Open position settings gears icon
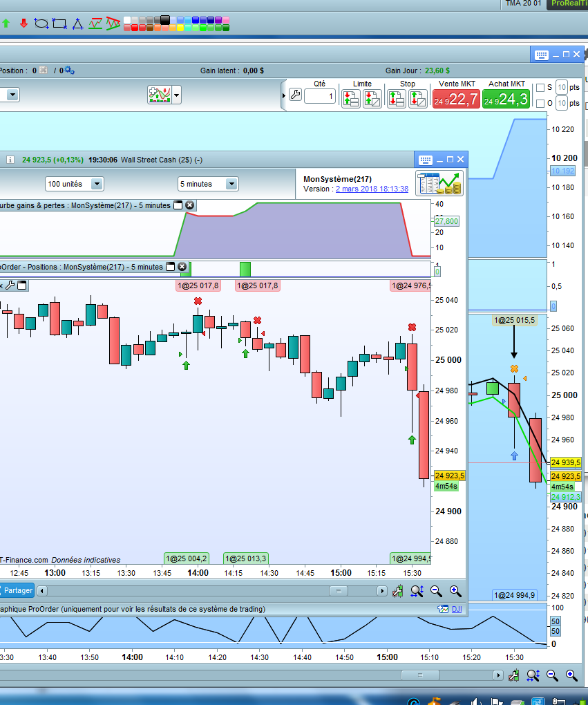The width and height of the screenshot is (588, 705). pyautogui.click(x=69, y=70)
